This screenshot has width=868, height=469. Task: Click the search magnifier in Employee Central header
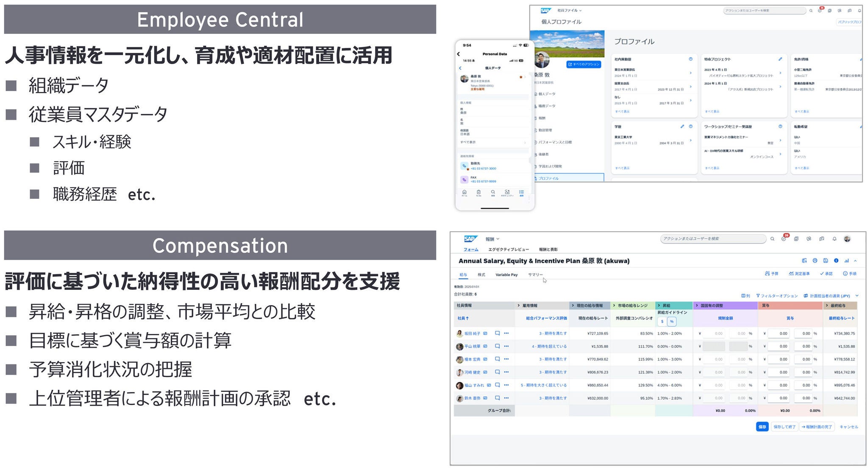[811, 11]
